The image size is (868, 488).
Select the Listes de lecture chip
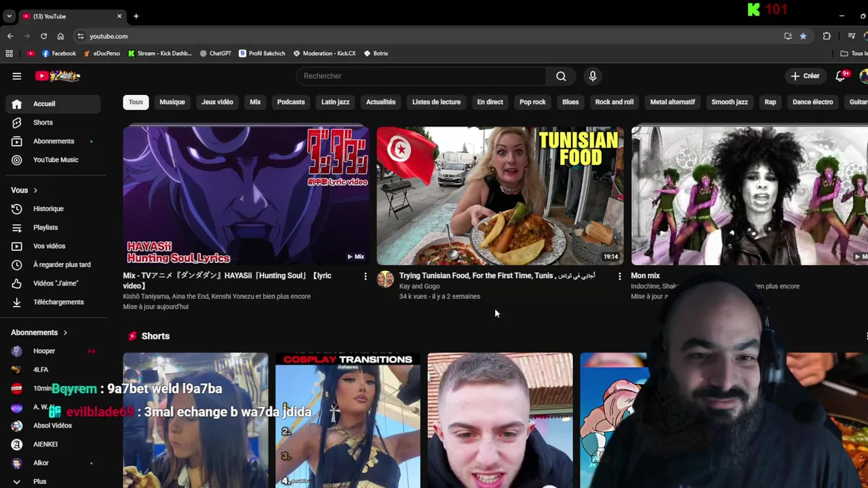click(x=436, y=102)
